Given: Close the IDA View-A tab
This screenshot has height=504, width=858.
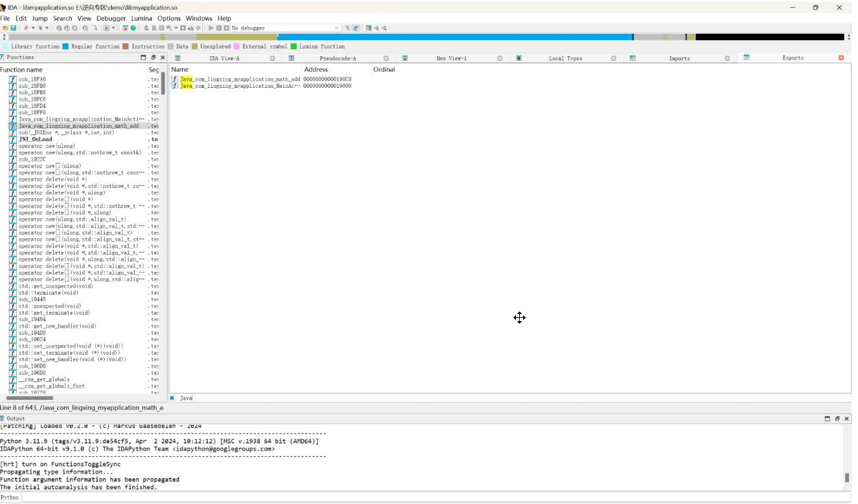Looking at the screenshot, I should [272, 58].
